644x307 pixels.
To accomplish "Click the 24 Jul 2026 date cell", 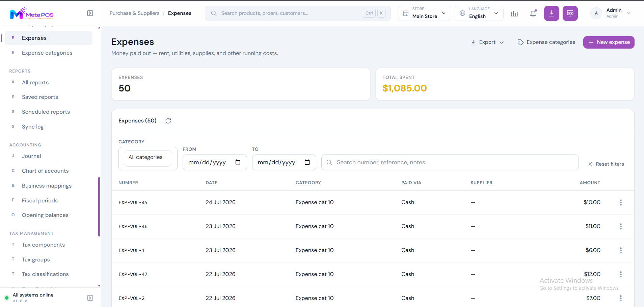I will pos(221,202).
